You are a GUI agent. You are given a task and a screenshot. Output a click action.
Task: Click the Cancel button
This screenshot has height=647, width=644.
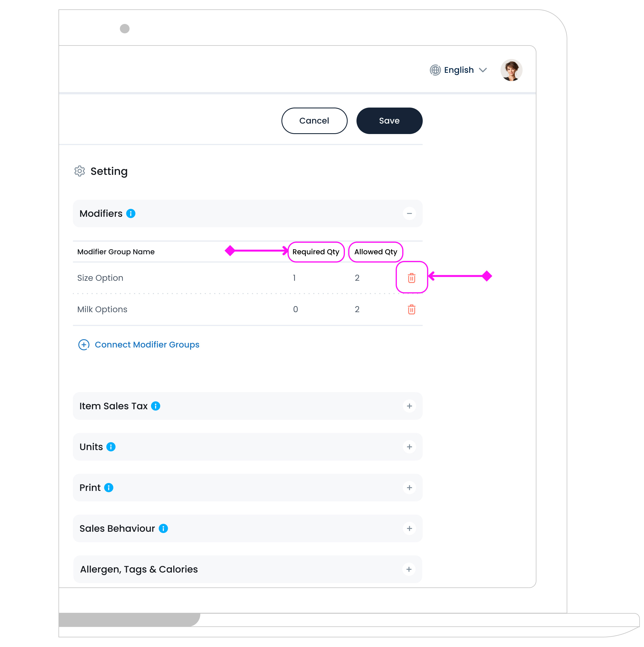click(314, 121)
